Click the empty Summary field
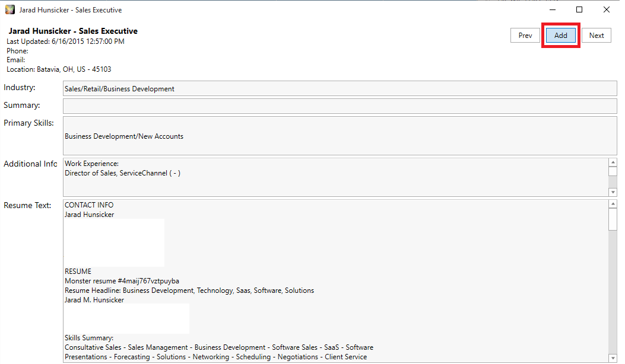This screenshot has height=364, width=625. point(340,106)
